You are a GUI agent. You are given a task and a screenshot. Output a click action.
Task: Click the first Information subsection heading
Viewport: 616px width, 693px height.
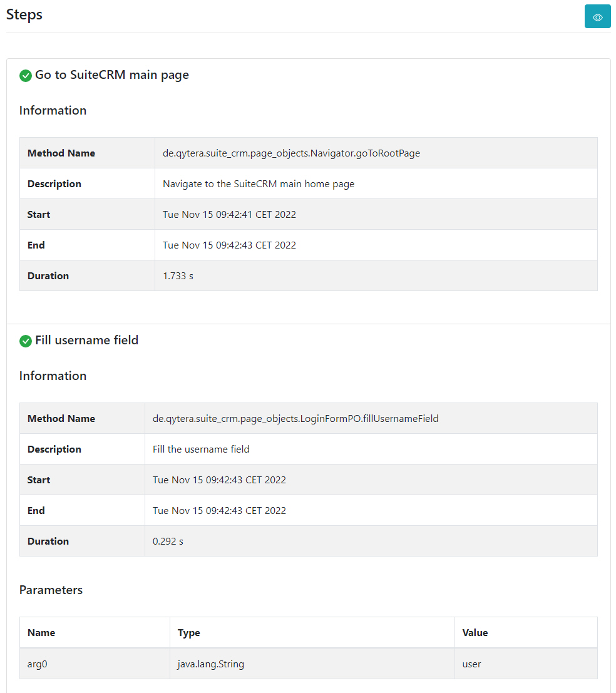click(53, 110)
